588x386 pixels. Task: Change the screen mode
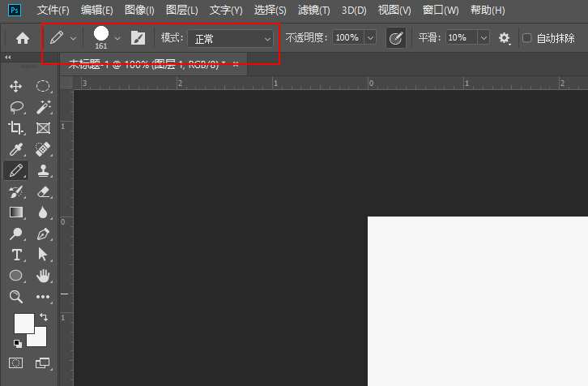[42, 363]
